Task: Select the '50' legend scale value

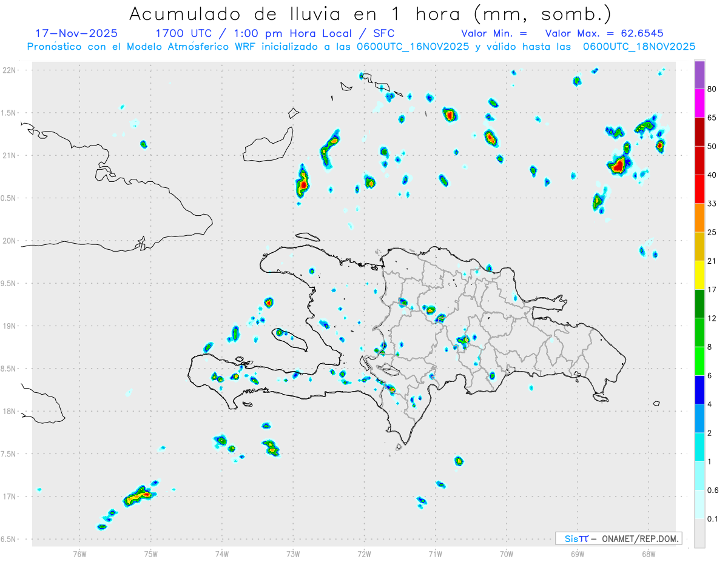Action: [x=713, y=146]
